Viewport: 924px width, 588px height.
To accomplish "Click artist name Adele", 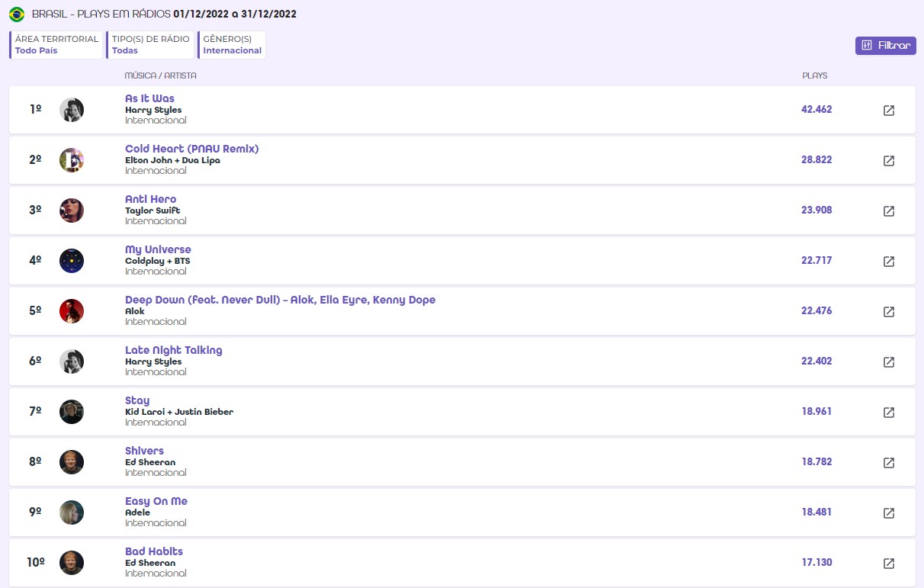I will (x=138, y=512).
